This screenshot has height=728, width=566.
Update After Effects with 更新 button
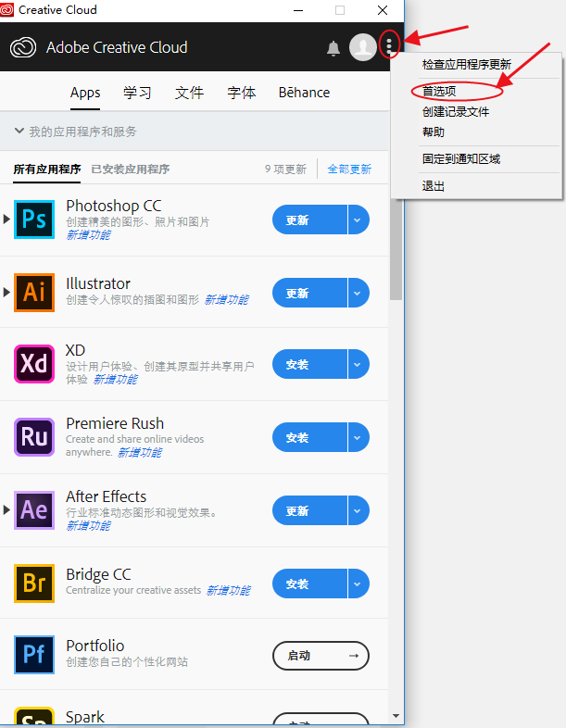tap(309, 510)
